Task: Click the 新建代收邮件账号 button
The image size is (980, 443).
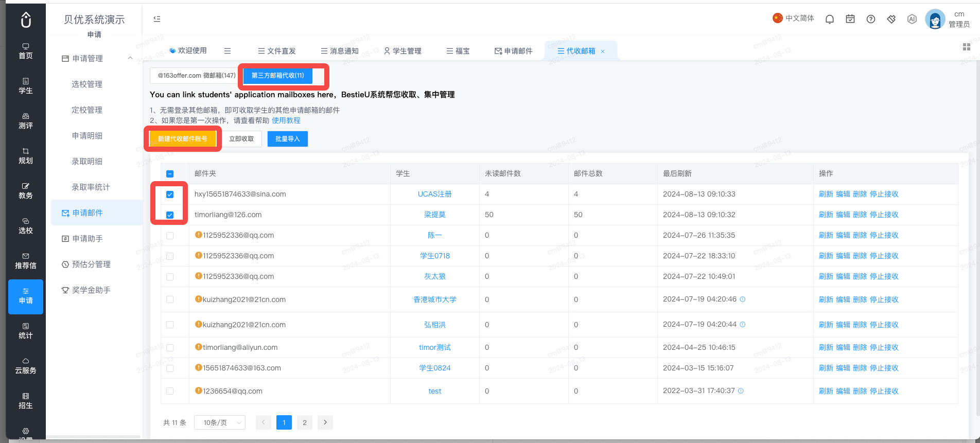Action: tap(183, 139)
